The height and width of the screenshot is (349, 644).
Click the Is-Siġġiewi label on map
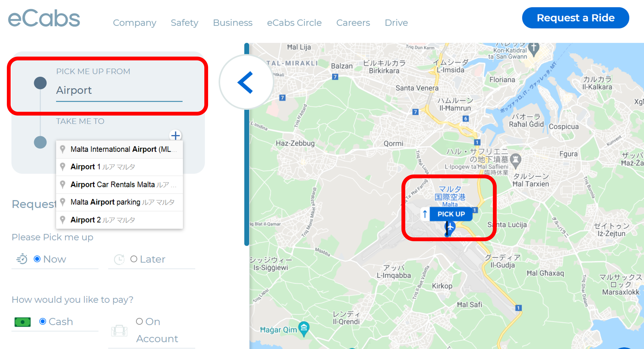271,268
